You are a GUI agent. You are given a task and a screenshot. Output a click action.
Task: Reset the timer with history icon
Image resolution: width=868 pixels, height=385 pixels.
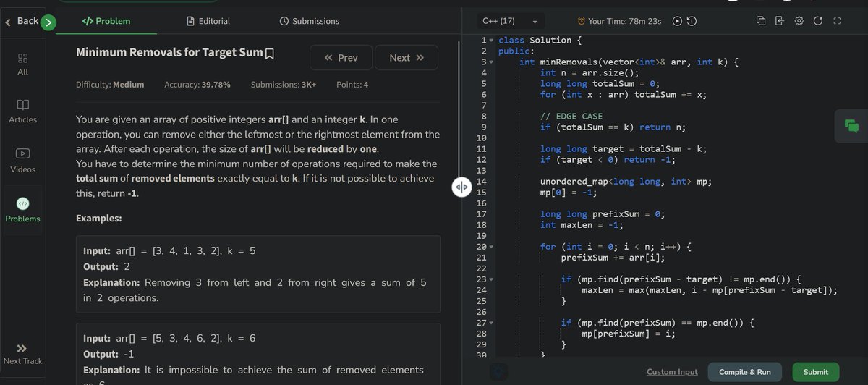[692, 21]
